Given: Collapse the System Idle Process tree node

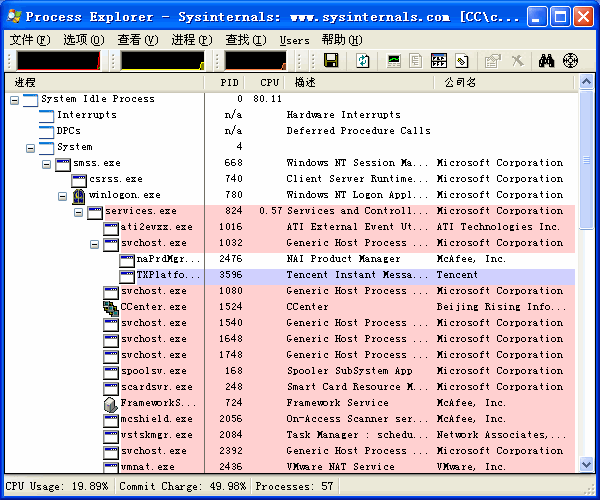Looking at the screenshot, I should pyautogui.click(x=15, y=100).
